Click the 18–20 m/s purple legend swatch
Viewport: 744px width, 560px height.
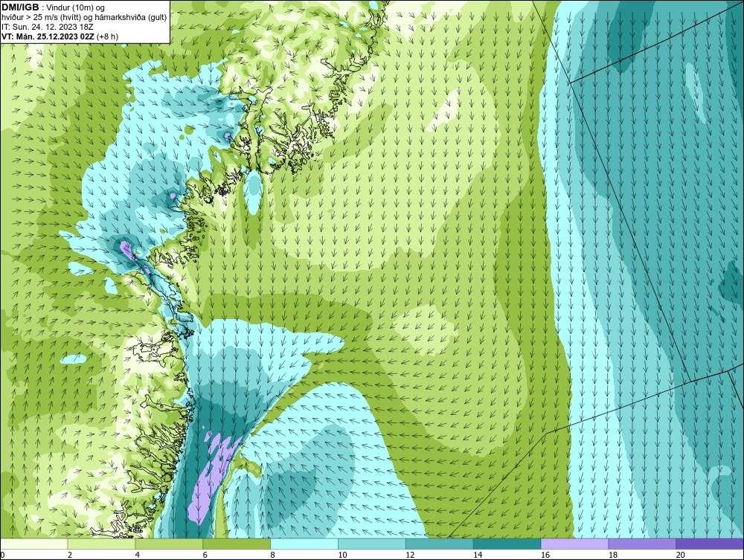click(x=643, y=544)
